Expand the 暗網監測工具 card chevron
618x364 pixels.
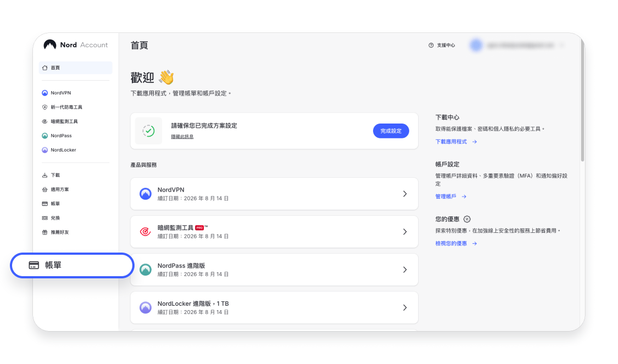pos(405,232)
